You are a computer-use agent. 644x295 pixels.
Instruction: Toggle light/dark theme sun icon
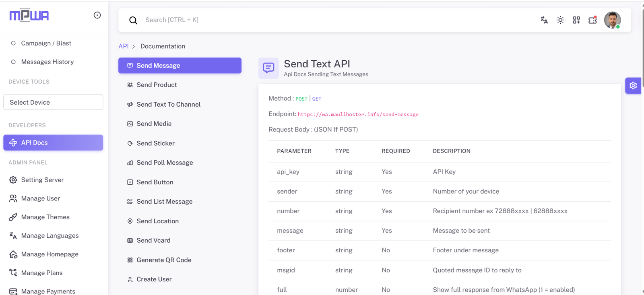[560, 20]
